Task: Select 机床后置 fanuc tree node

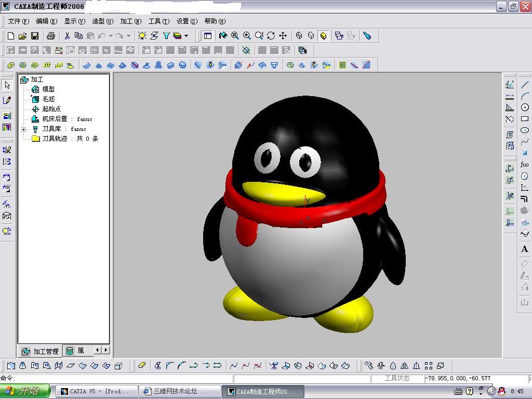Action: (67, 119)
